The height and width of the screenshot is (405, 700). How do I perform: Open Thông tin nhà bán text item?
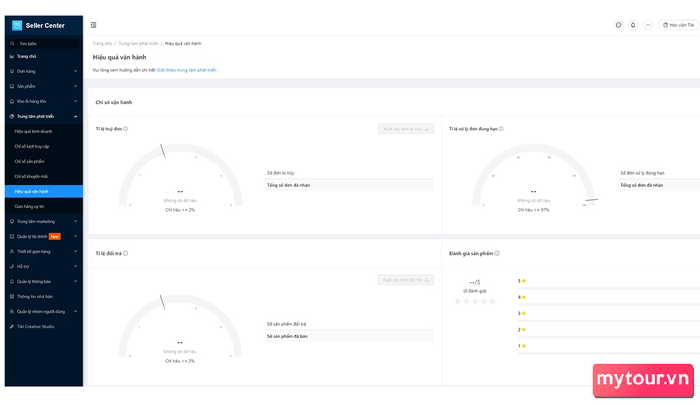point(35,296)
